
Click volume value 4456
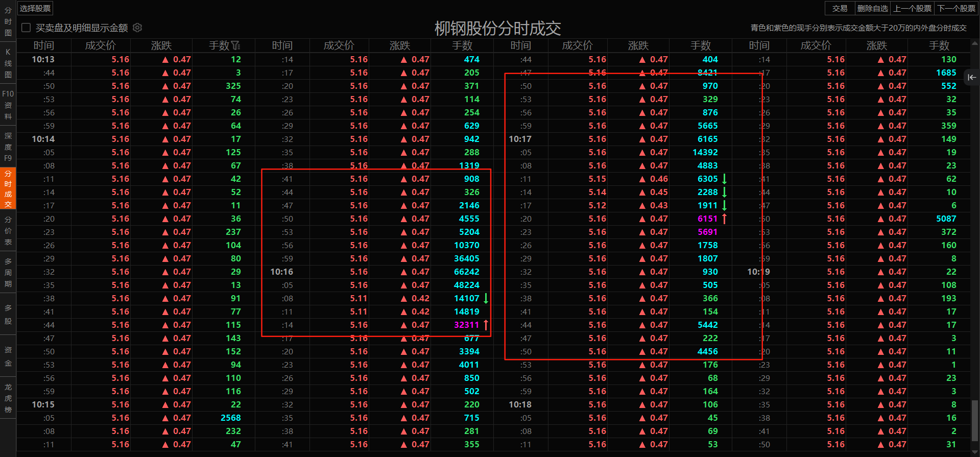pos(707,351)
